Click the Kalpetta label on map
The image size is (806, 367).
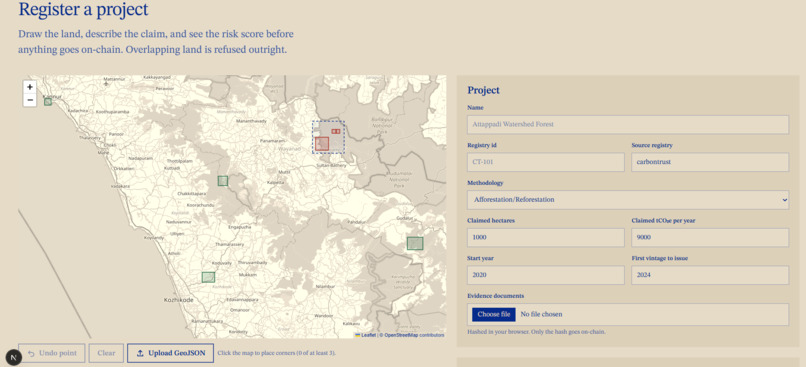pyautogui.click(x=276, y=182)
